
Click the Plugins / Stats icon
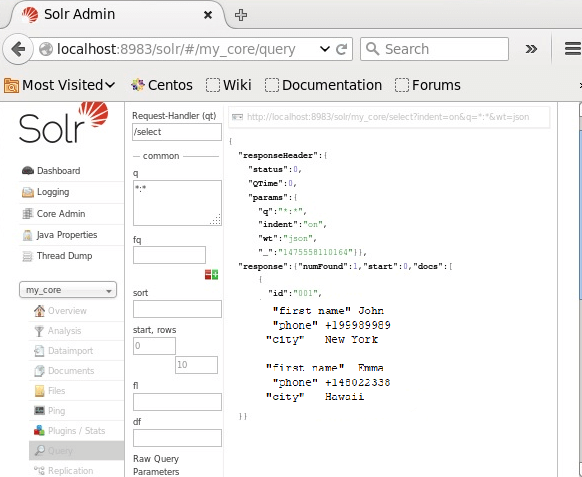click(39, 431)
